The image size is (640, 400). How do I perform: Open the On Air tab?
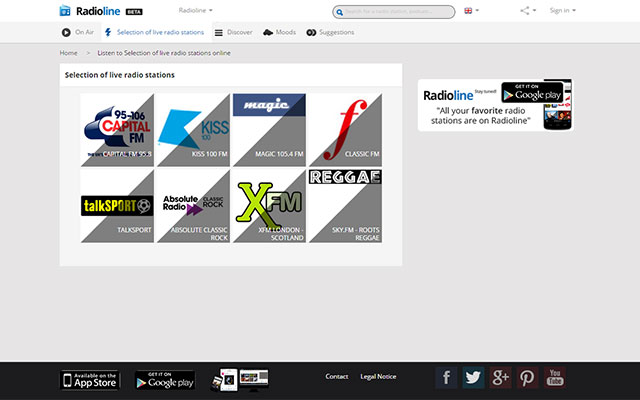pos(78,32)
